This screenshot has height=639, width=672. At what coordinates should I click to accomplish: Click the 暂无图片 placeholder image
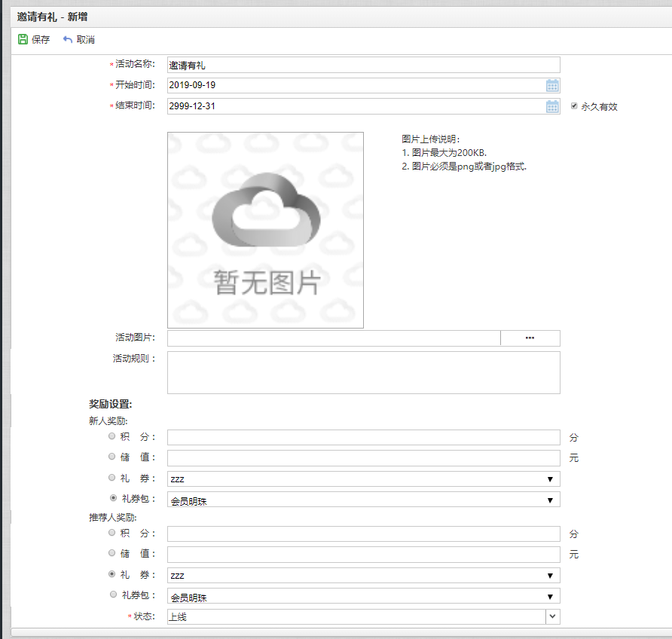point(265,230)
